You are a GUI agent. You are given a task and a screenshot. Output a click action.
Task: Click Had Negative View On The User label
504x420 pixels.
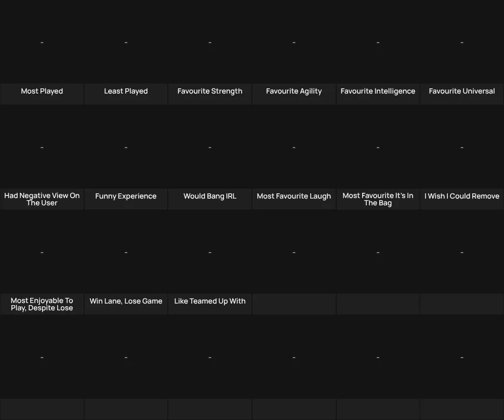(x=42, y=199)
